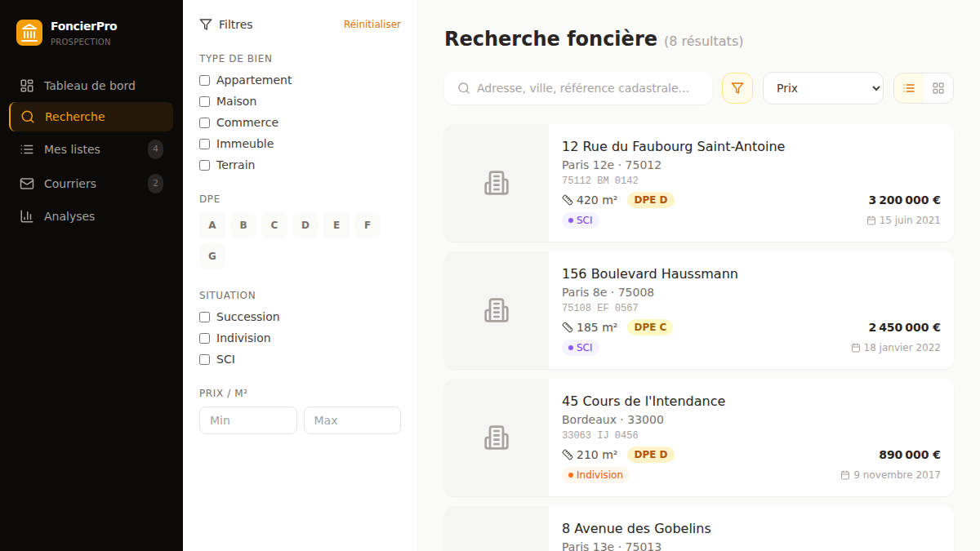Click the 420 m² surface icon
Image resolution: width=980 pixels, height=551 pixels.
[x=568, y=200]
